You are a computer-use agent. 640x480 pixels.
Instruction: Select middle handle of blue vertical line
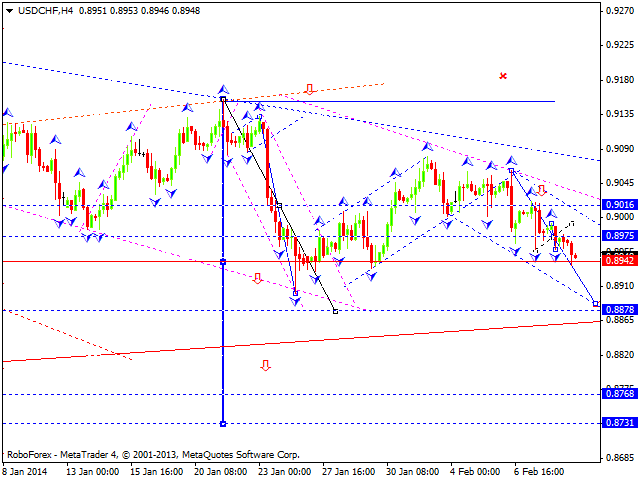click(222, 262)
